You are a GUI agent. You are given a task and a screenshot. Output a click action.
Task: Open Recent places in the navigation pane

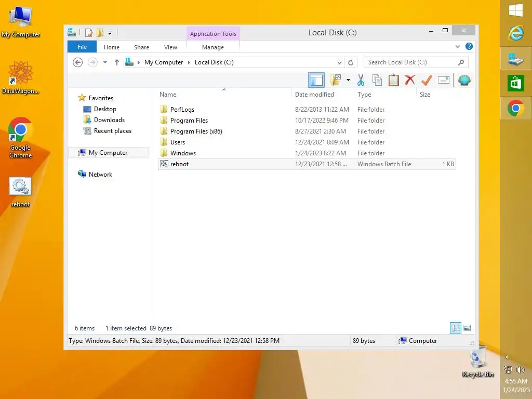click(113, 130)
